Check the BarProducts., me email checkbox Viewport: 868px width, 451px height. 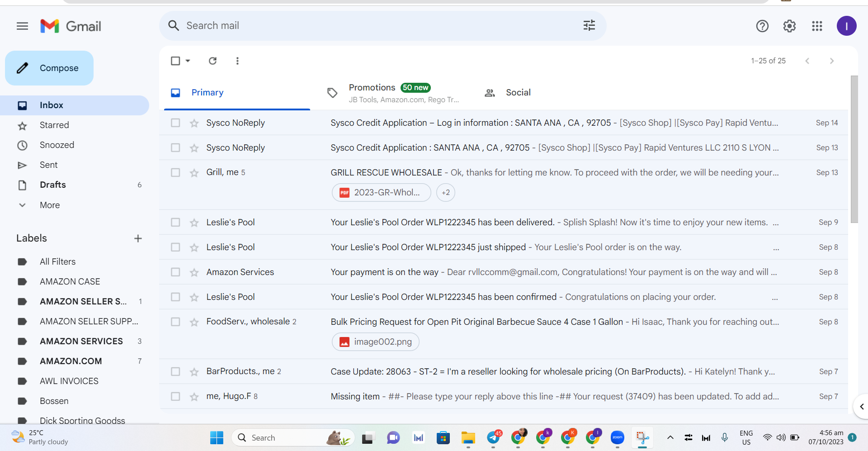point(175,371)
